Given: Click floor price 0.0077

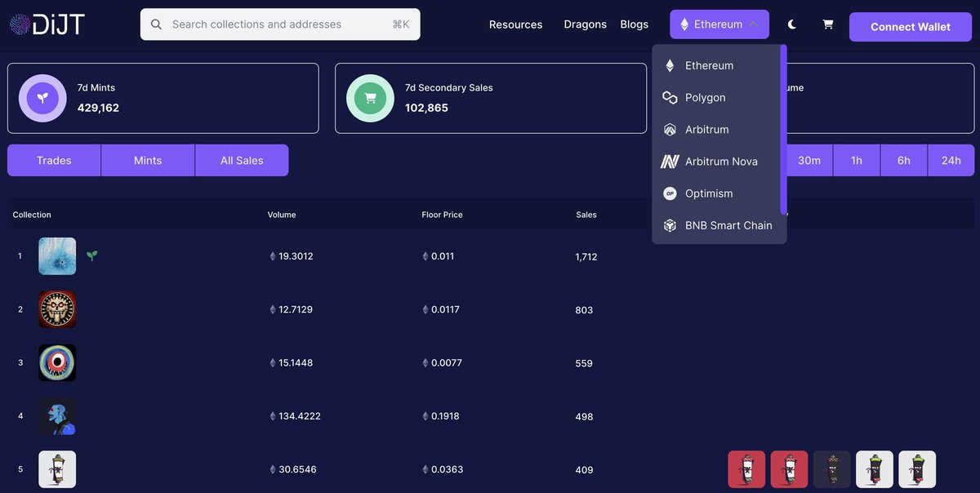Looking at the screenshot, I should [447, 362].
